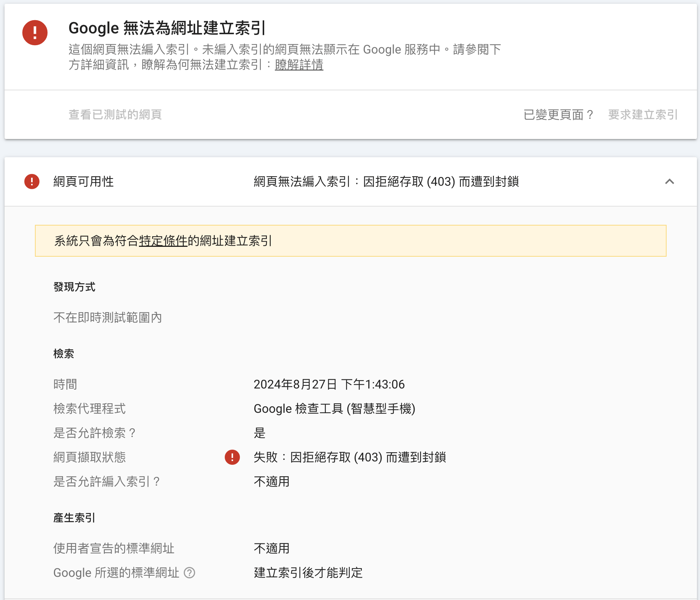Click the status 網頁無法編入索引：因拒絕存取 (403) 而遭到封鎖

point(386,182)
